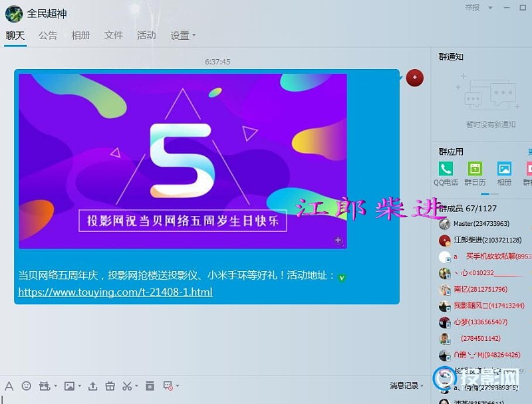Screen dimensions: 532x404
Task: Open the 群日历 calendar app
Action: 475,173
